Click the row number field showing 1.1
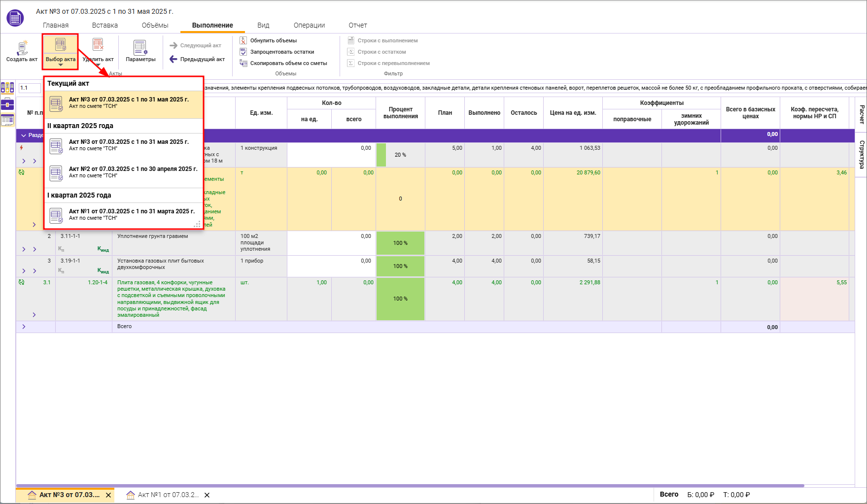Screen dimensions: 867x504 tap(29, 88)
